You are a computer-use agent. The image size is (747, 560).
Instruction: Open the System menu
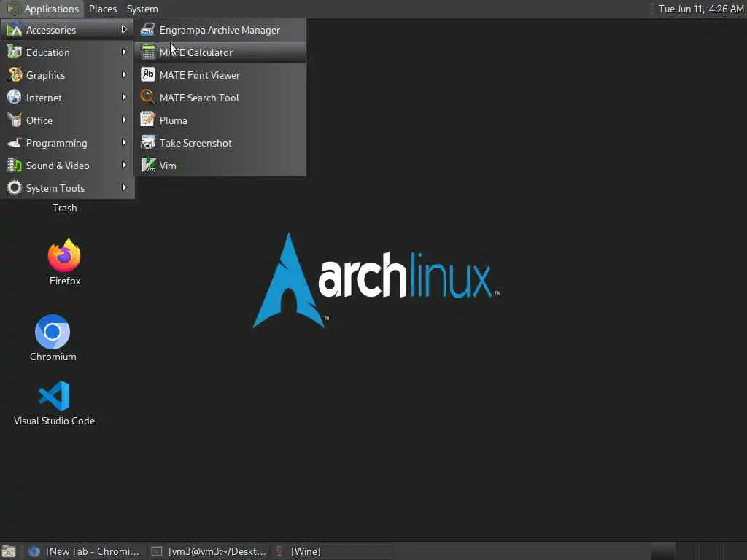[x=142, y=9]
